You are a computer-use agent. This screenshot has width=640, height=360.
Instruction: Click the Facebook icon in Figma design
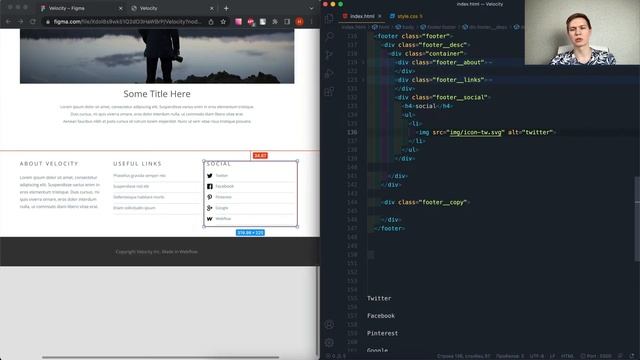[x=209, y=186]
